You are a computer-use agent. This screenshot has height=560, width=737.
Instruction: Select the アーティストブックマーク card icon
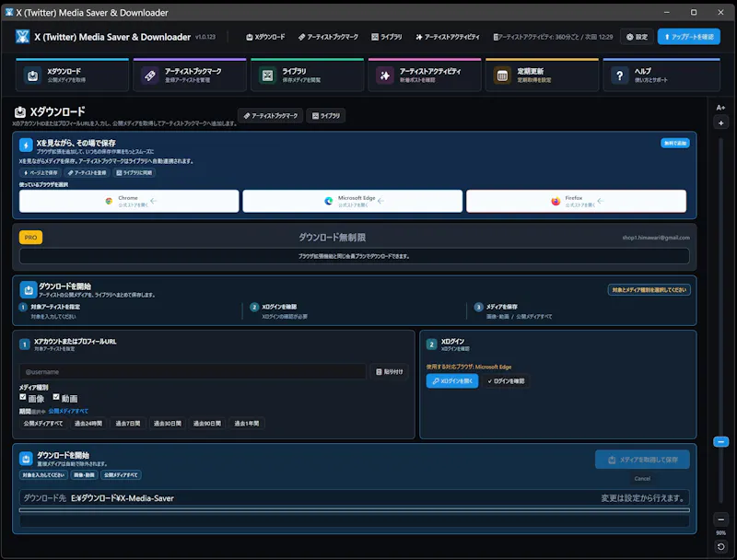click(150, 76)
